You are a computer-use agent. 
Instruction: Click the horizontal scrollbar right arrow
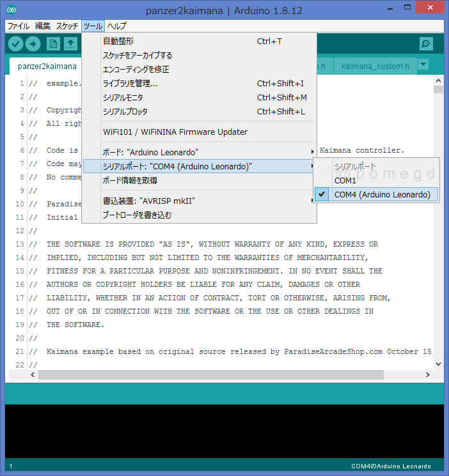pyautogui.click(x=428, y=374)
